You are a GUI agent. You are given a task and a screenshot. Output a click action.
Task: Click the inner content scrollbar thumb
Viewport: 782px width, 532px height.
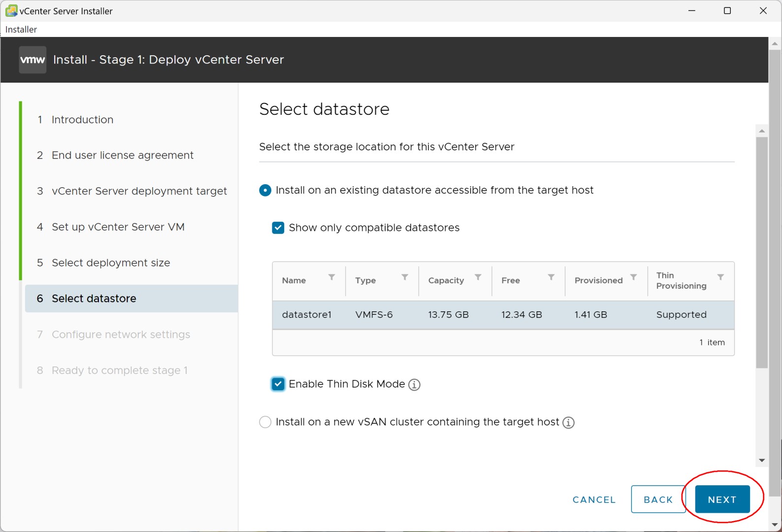tap(762, 252)
